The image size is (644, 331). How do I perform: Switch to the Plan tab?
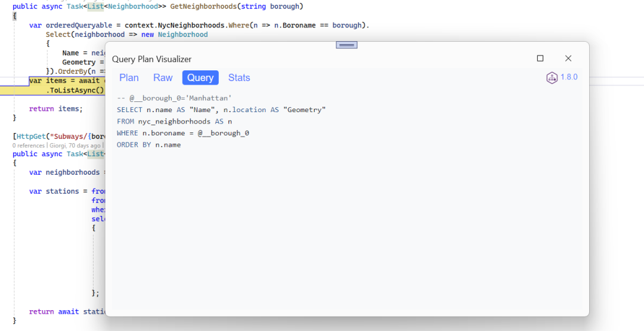pyautogui.click(x=129, y=78)
